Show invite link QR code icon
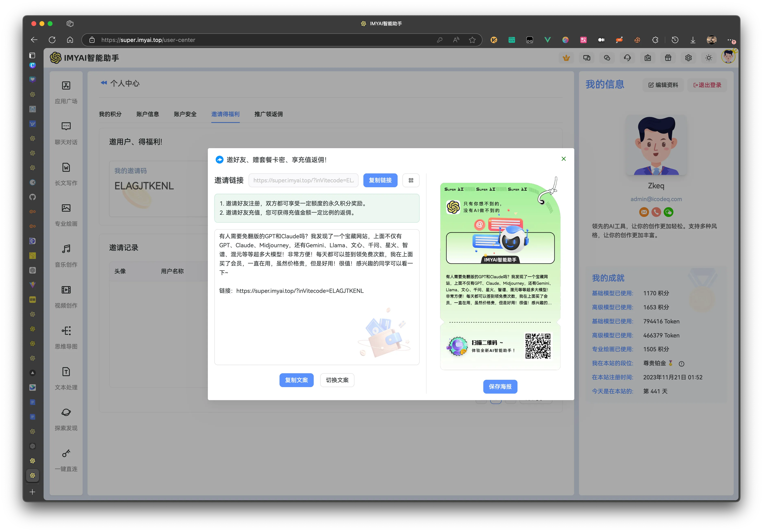Viewport: 763px width, 532px height. pyautogui.click(x=411, y=180)
